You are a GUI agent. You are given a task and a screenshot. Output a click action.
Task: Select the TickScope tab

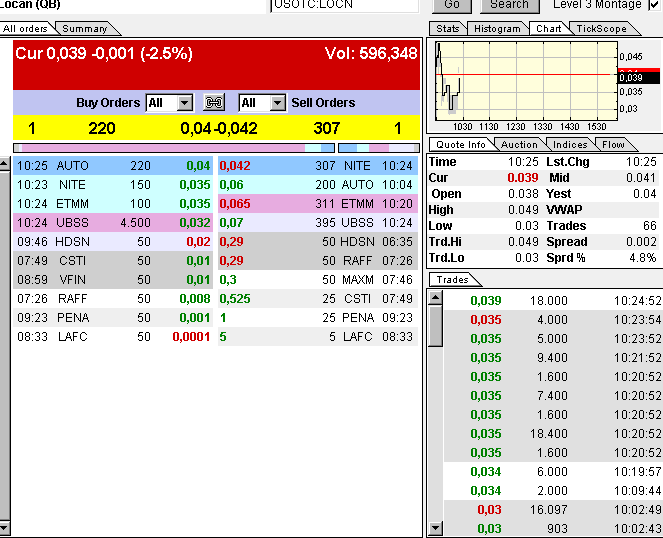coord(598,29)
